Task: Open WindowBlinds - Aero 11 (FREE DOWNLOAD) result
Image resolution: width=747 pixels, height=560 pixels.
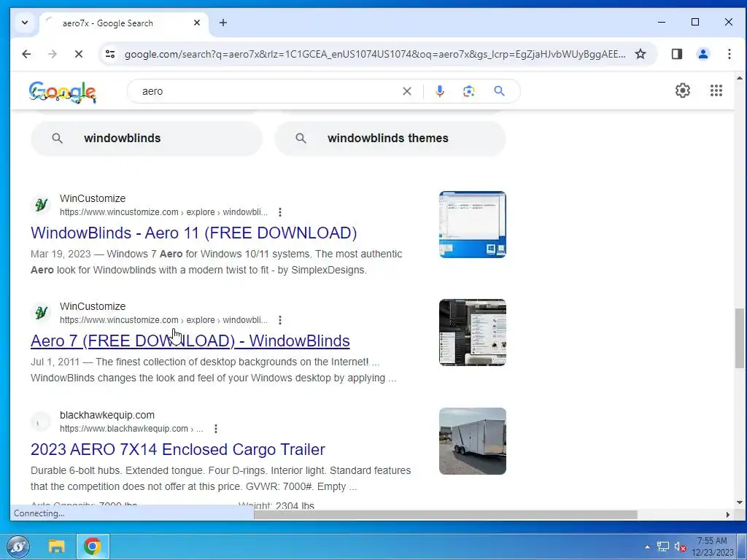Action: [x=193, y=233]
